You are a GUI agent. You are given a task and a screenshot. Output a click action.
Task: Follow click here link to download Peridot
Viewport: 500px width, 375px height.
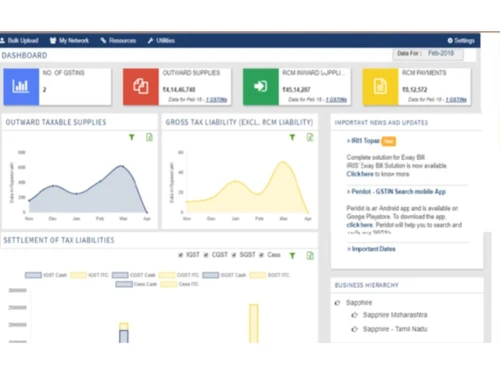click(x=360, y=225)
